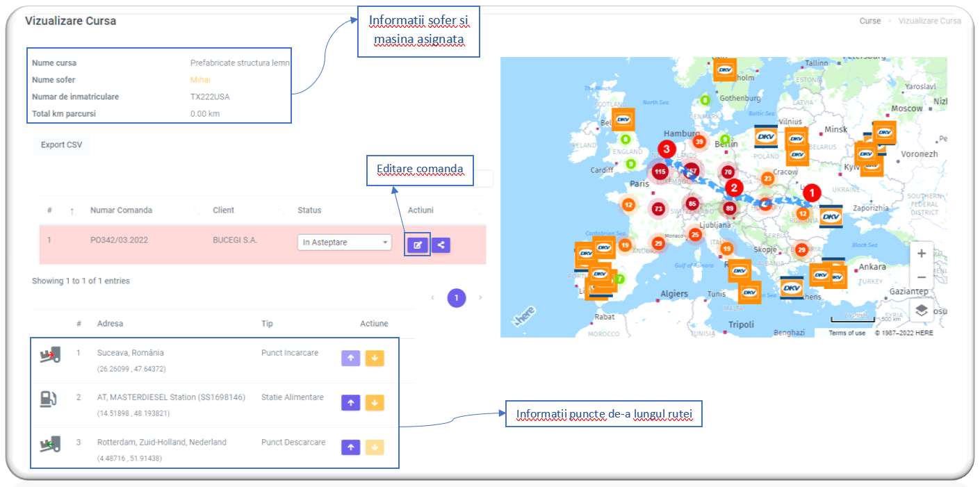Click the Statie Alimentare type label

pos(293,397)
